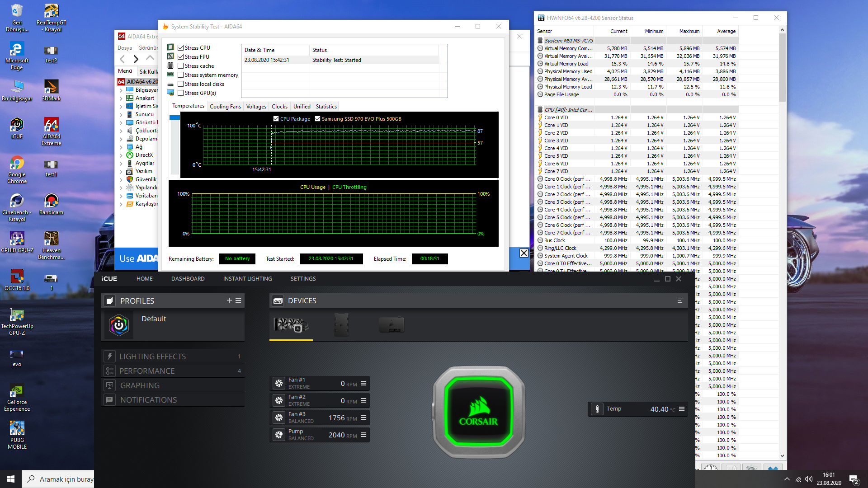This screenshot has height=488, width=868.
Task: Open Fan #2 options menu icon
Action: [x=363, y=400]
